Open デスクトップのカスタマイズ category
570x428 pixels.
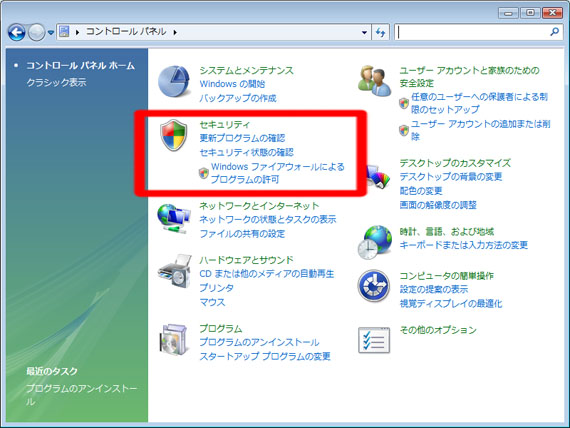coord(455,163)
